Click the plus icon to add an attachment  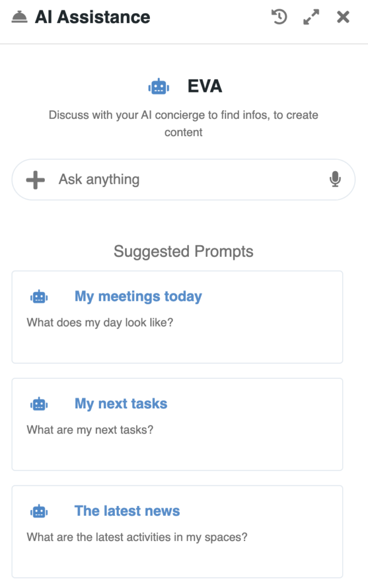click(x=36, y=180)
